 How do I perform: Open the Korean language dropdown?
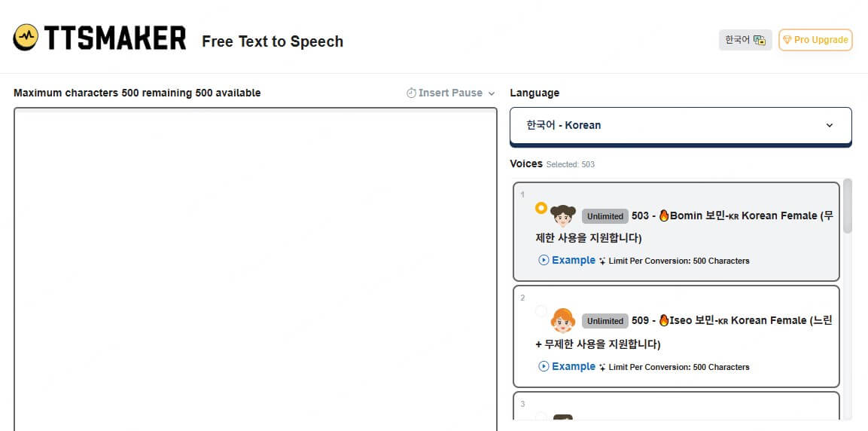click(681, 125)
